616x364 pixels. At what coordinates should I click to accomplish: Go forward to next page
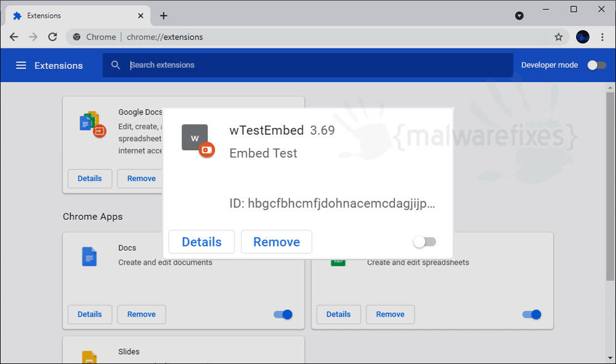[33, 37]
